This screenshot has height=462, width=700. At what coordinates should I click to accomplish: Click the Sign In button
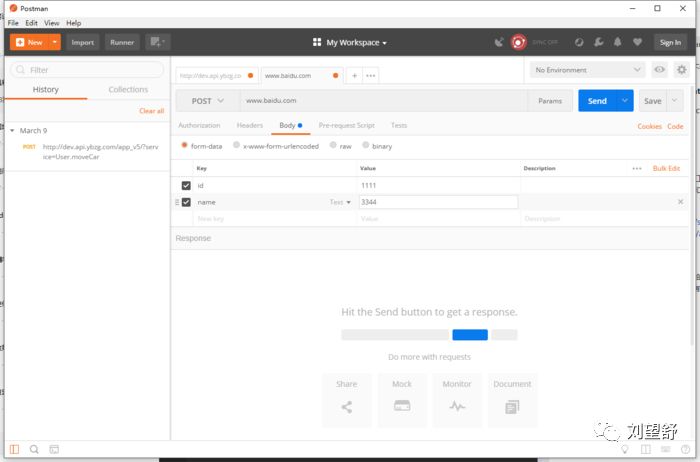(x=670, y=42)
